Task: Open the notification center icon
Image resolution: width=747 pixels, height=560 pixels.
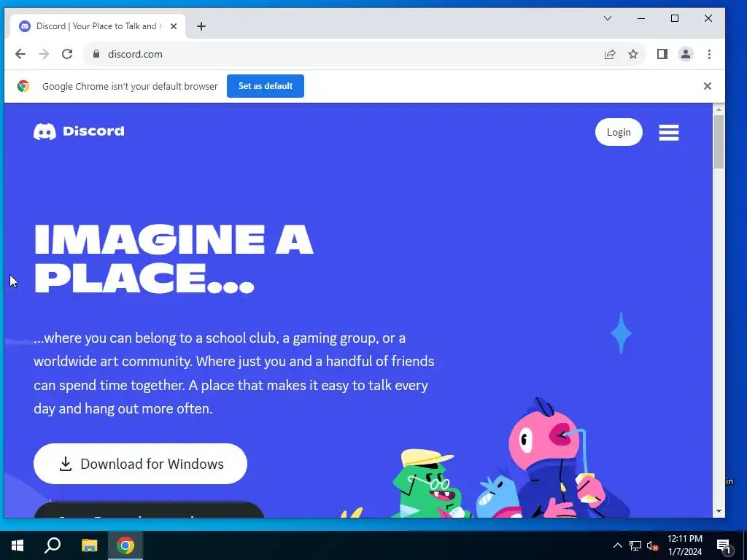Action: [x=724, y=545]
